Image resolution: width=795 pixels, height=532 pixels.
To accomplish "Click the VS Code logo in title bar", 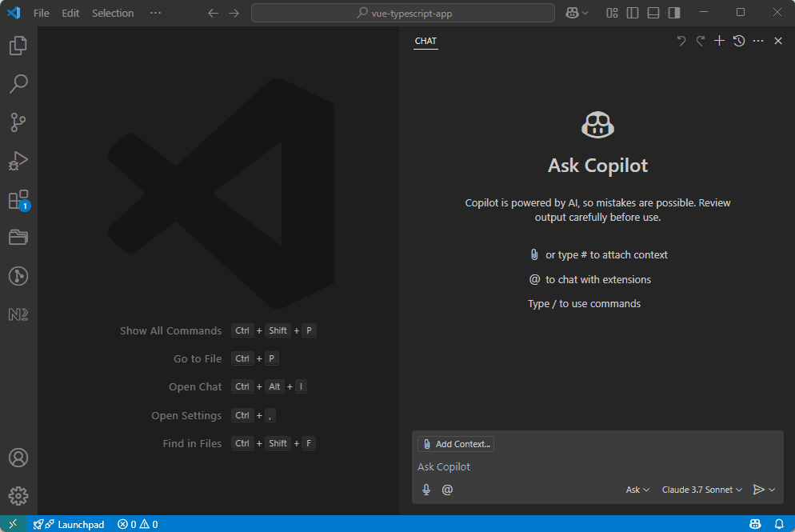I will [14, 13].
